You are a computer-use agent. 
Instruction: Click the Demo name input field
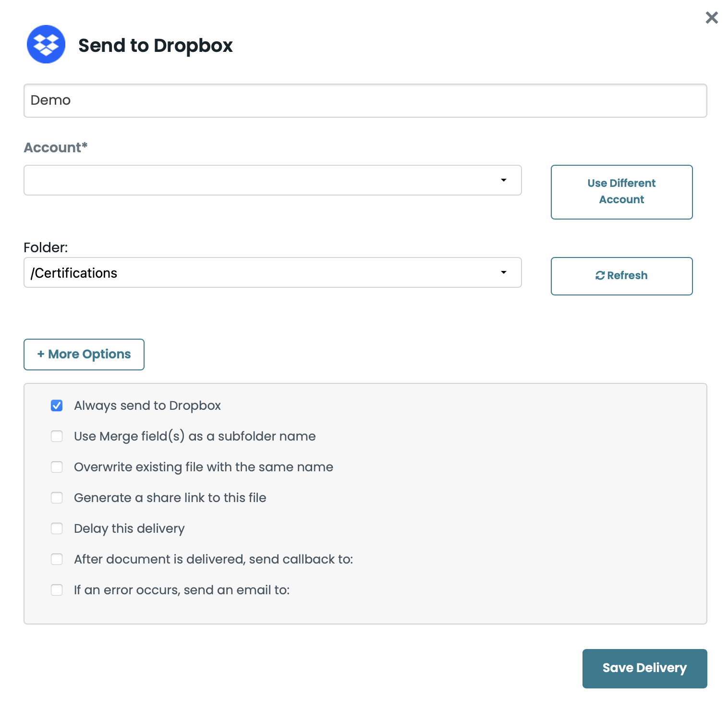[x=365, y=100]
